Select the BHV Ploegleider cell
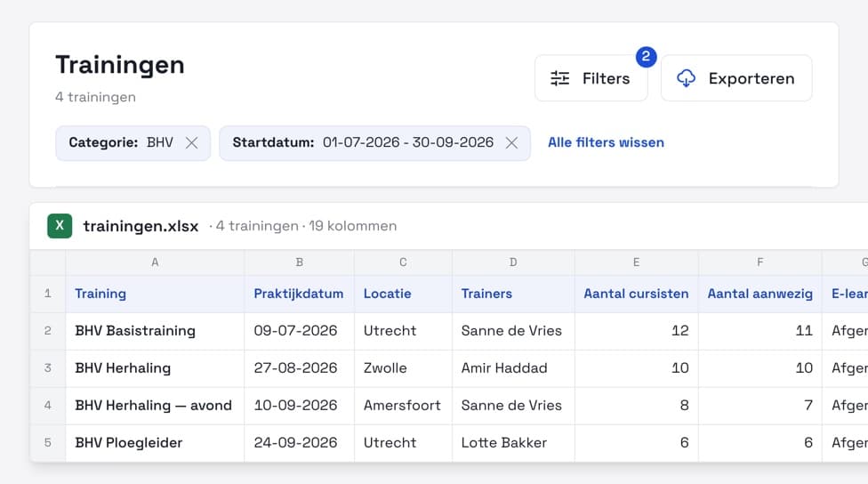 (155, 443)
